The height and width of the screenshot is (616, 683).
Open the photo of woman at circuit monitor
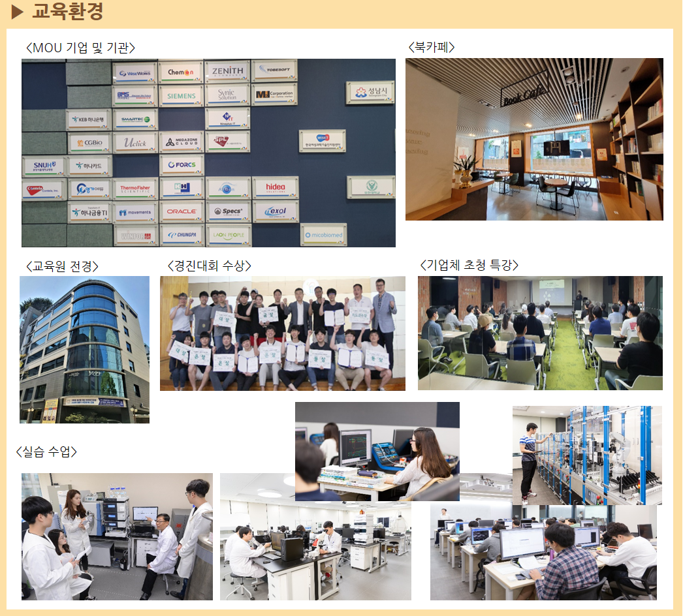(x=377, y=452)
